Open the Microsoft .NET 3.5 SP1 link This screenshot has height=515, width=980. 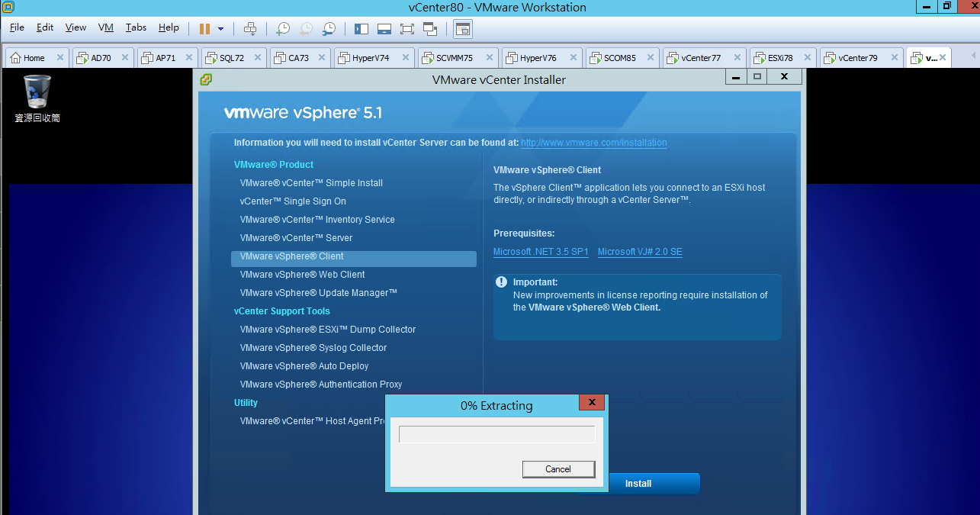541,252
